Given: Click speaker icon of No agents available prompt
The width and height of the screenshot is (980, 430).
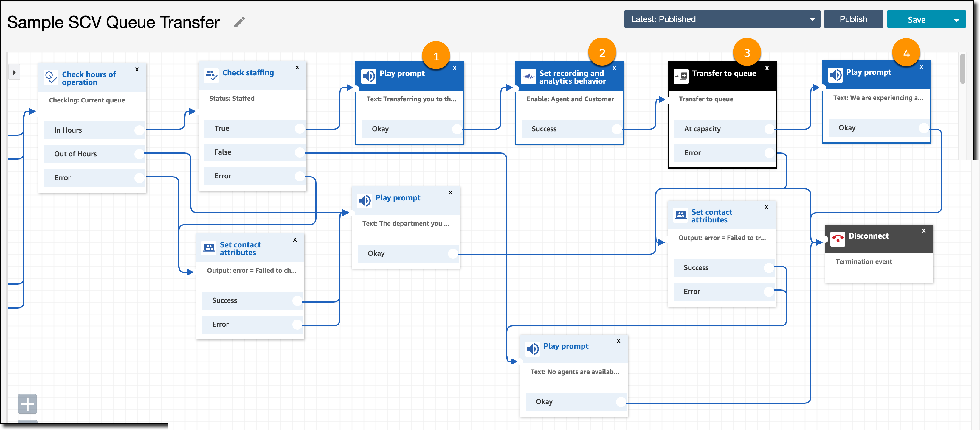Looking at the screenshot, I should 533,349.
